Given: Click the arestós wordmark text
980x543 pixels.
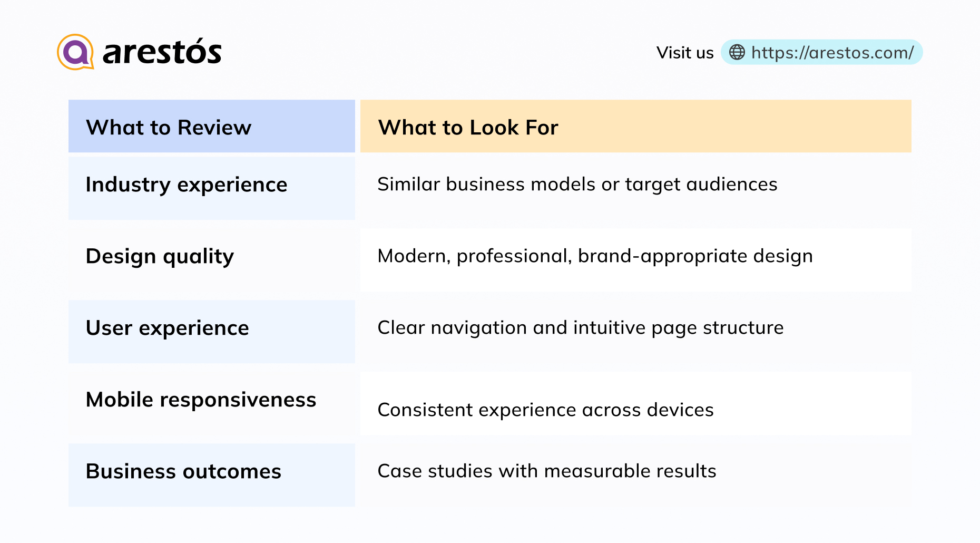Looking at the screenshot, I should pyautogui.click(x=162, y=52).
